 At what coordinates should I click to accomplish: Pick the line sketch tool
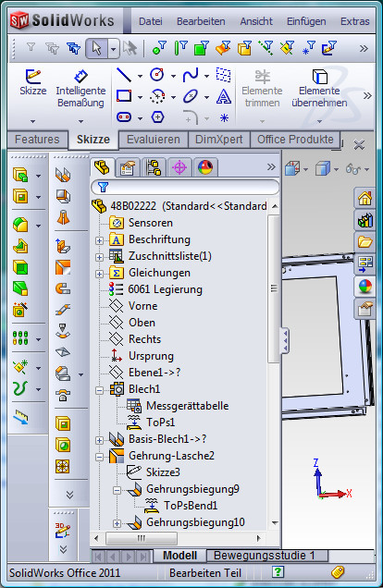click(124, 75)
